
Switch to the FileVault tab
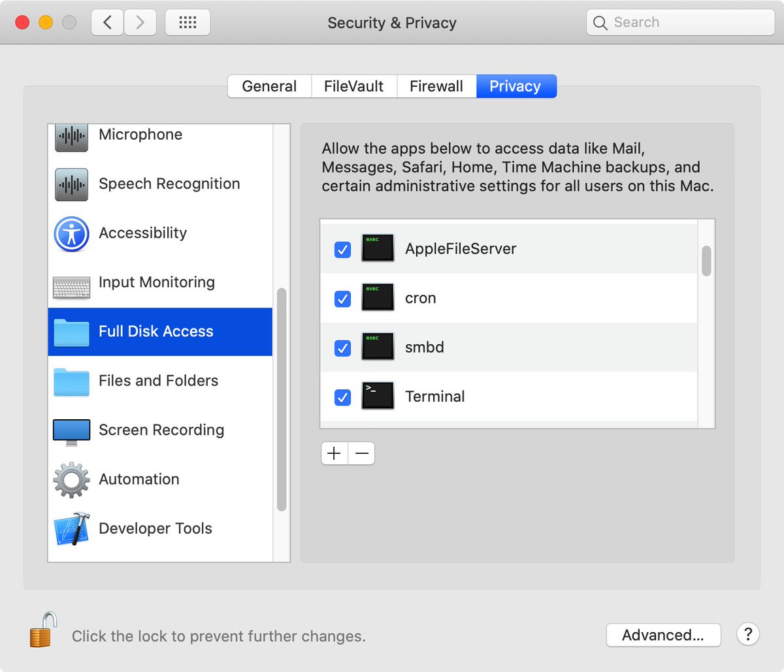click(x=353, y=86)
